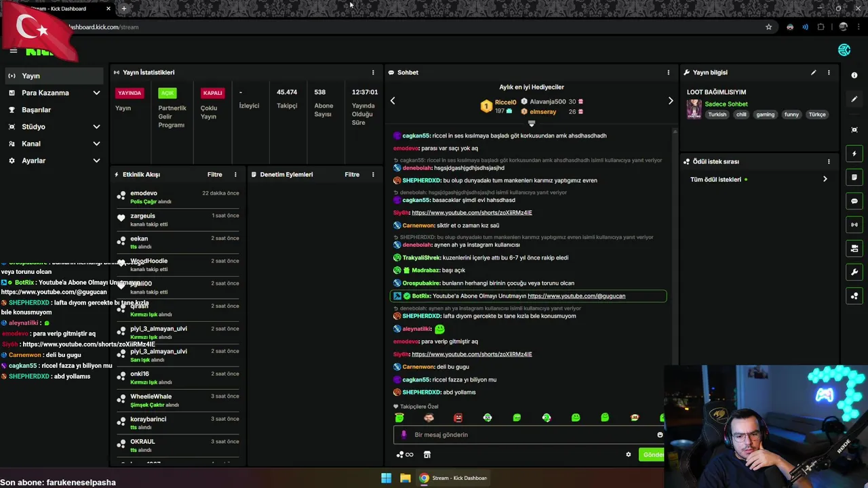Screen dimensions: 868x488
Task: Toggle the lightning bolt widget in right toolbar
Action: (854, 154)
